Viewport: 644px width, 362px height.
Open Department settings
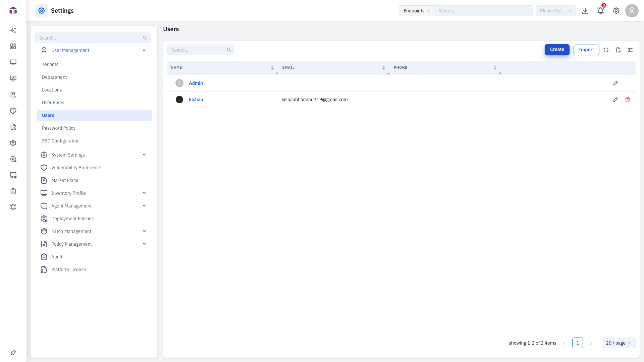click(x=54, y=77)
